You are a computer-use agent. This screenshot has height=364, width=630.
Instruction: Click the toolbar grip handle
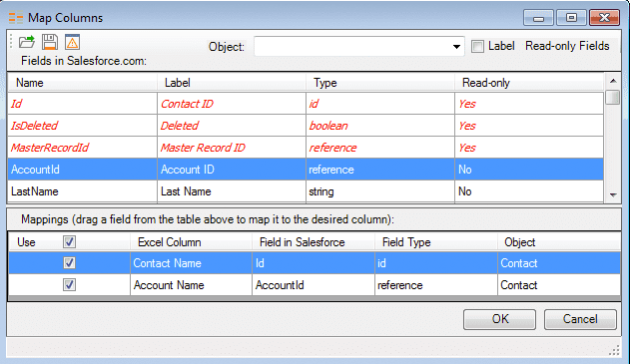(x=11, y=42)
